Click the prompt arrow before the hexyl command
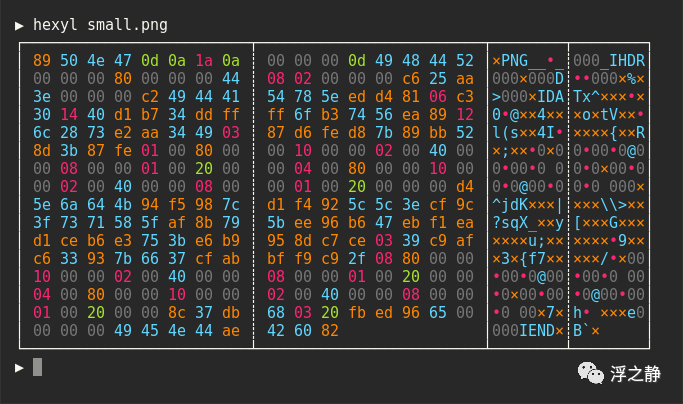This screenshot has height=404, width=683. click(x=19, y=26)
